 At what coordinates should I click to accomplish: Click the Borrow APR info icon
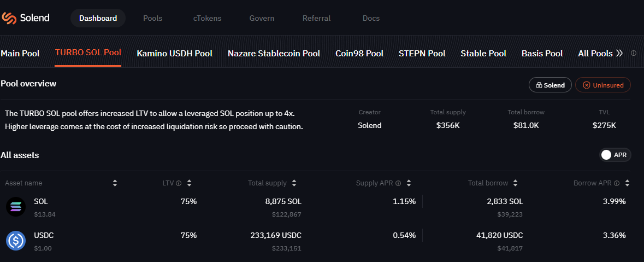tap(617, 183)
